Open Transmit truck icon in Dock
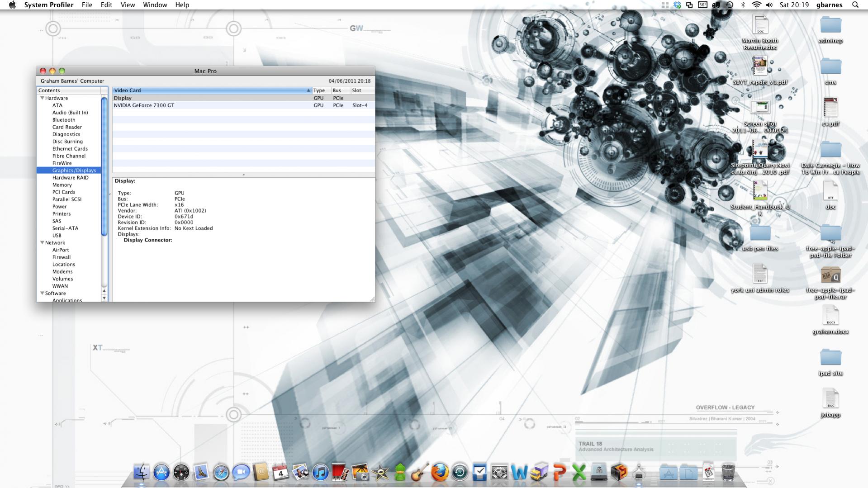This screenshot has width=868, height=488. (x=539, y=472)
